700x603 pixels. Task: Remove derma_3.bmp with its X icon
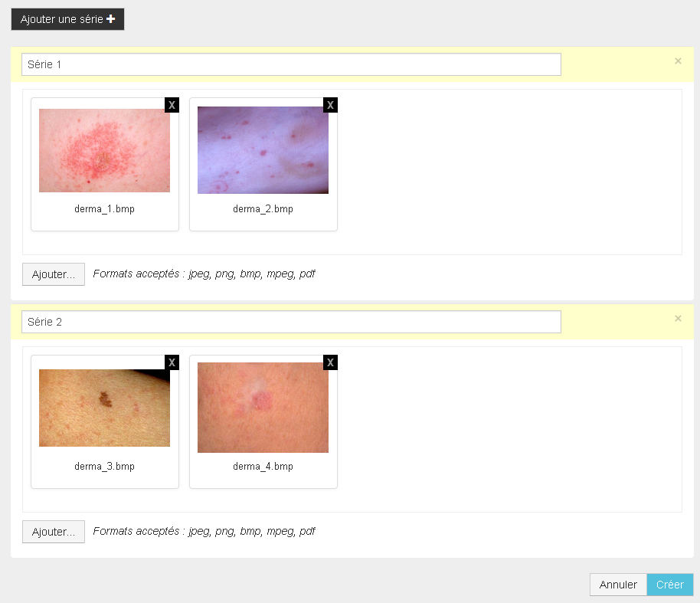172,362
